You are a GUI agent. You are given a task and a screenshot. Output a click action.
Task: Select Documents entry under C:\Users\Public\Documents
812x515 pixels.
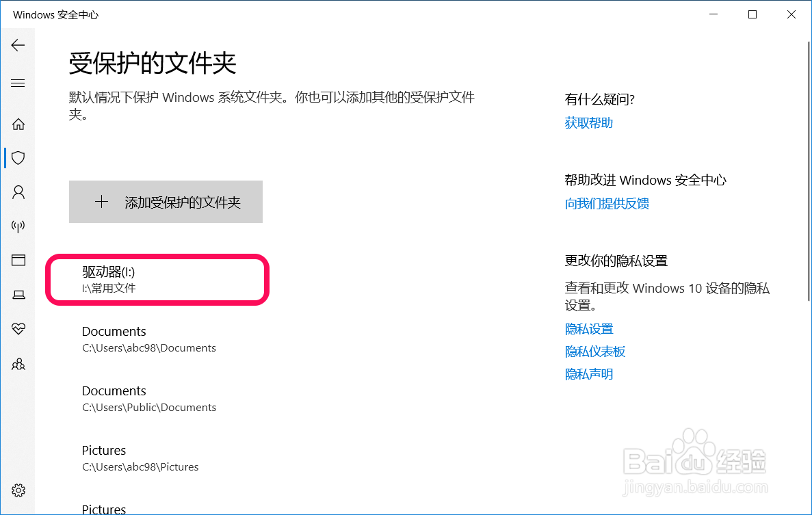(149, 399)
